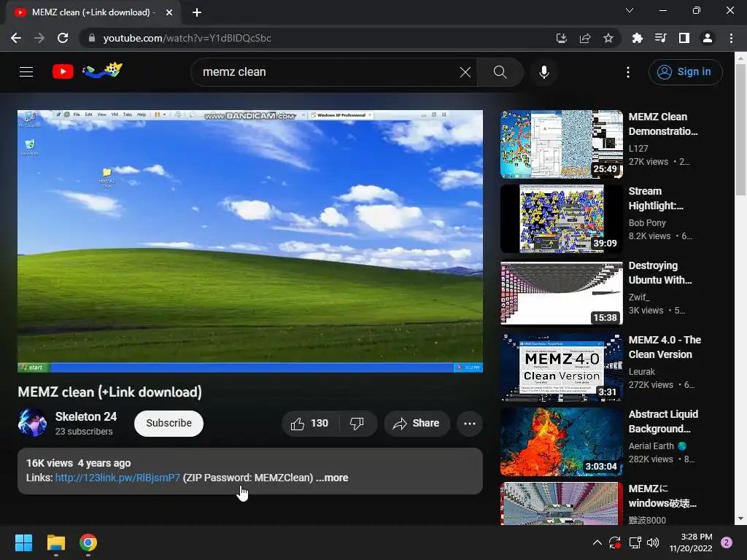The height and width of the screenshot is (560, 747).
Task: Open Chrome extensions puzzle icon
Action: pos(638,38)
